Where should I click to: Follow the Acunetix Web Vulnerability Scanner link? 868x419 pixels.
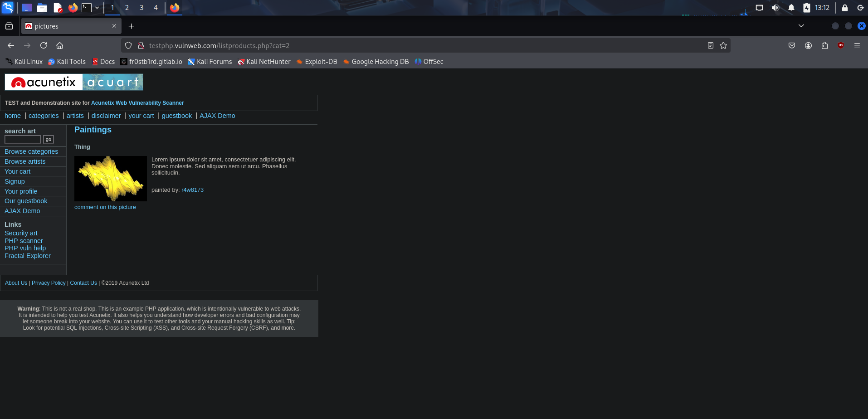tap(137, 103)
